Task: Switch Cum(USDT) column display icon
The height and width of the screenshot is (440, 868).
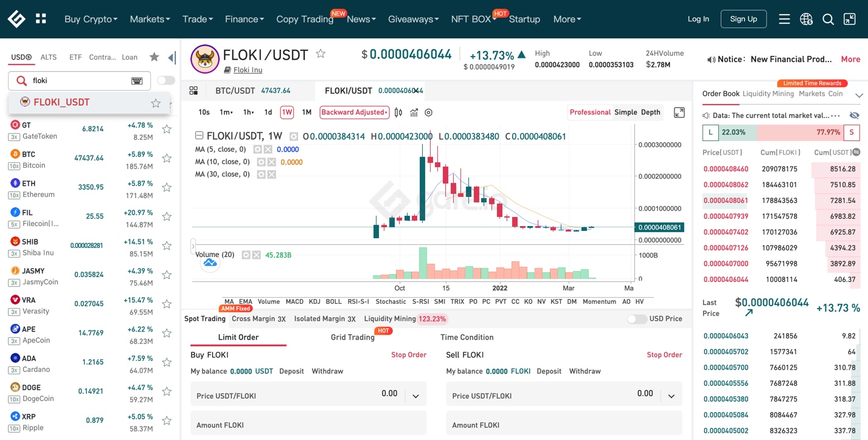Action: click(856, 152)
